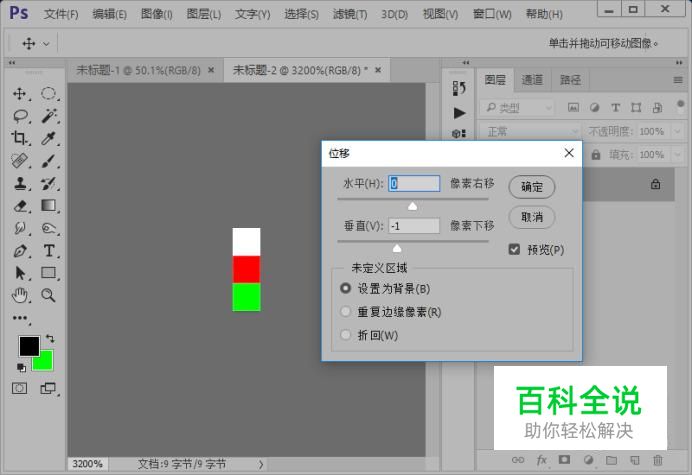Click the new group folder icon
692x475 pixels.
611,460
